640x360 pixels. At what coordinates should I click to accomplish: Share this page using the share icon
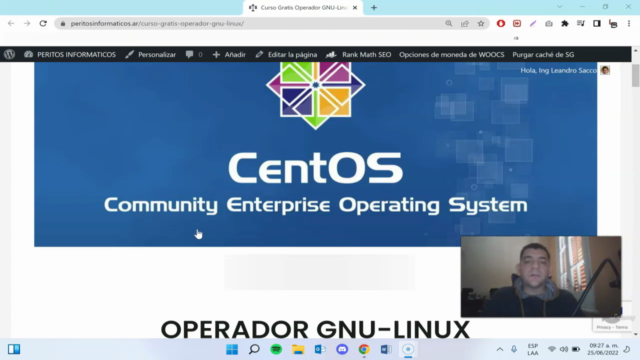coord(465,24)
